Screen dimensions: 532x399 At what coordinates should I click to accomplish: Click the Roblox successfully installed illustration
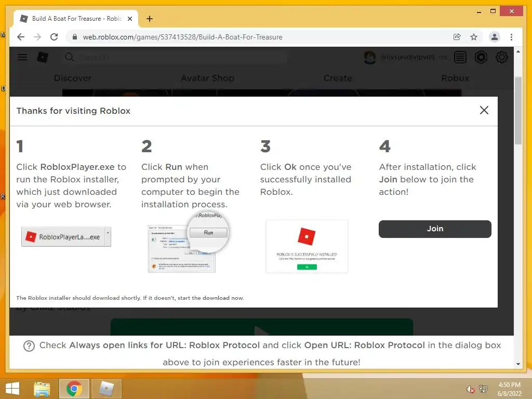(x=307, y=247)
